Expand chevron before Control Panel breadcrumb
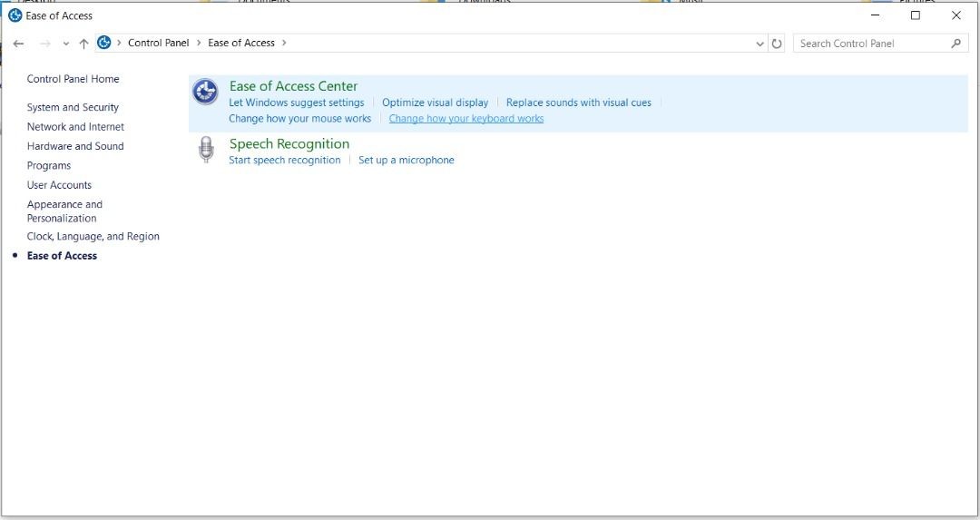The height and width of the screenshot is (520, 980). pyautogui.click(x=119, y=43)
